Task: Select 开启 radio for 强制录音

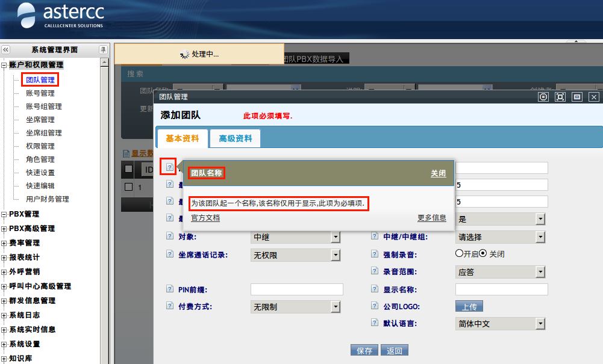Action: 459,253
